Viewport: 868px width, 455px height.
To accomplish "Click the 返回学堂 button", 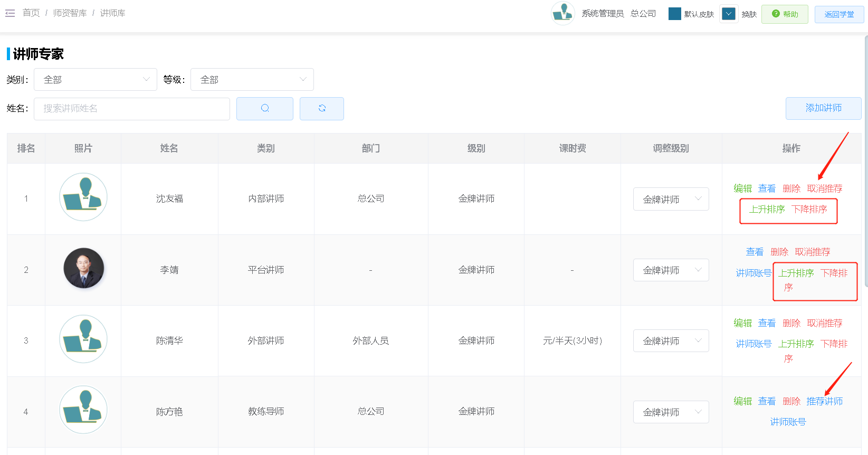I will point(839,14).
